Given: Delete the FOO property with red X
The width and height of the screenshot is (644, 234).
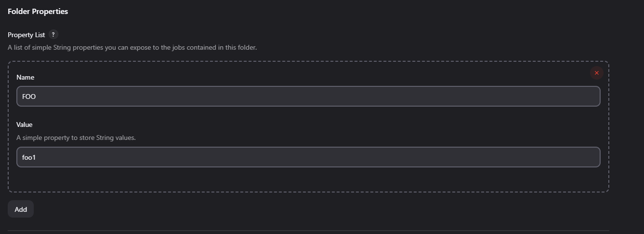Looking at the screenshot, I should (596, 73).
